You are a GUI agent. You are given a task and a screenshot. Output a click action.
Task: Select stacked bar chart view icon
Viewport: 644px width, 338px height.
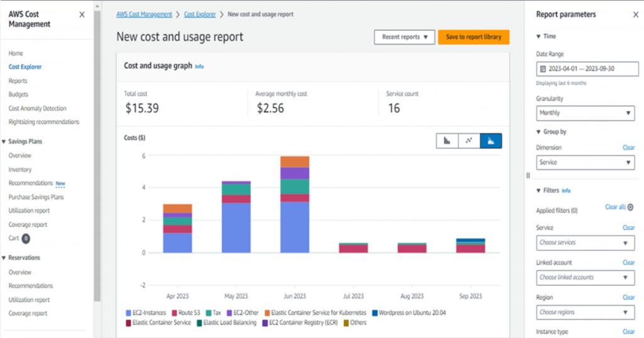point(491,141)
